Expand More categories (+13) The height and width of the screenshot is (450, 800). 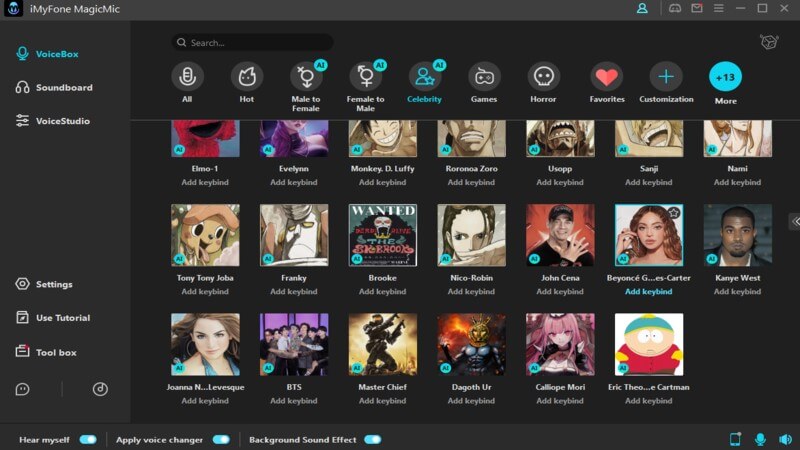tap(726, 83)
